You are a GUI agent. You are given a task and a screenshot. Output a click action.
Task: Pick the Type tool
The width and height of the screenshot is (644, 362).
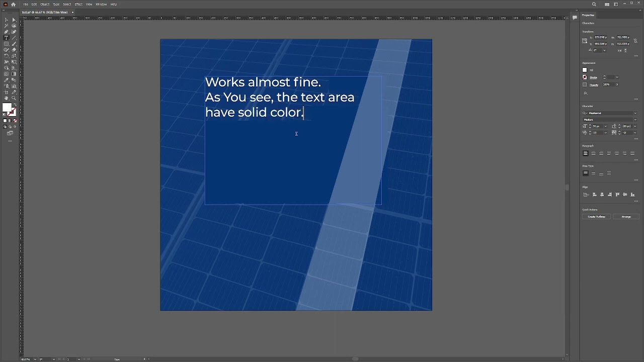[x=7, y=38]
